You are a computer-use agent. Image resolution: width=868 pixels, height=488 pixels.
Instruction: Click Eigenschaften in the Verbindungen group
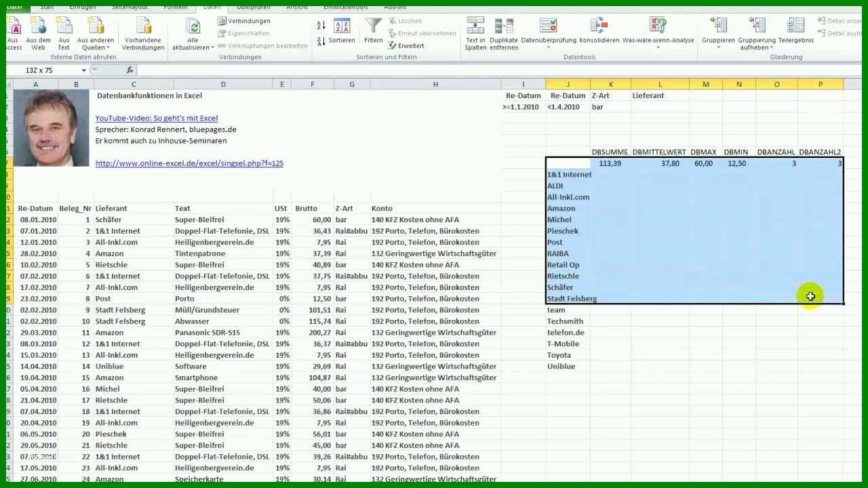pyautogui.click(x=243, y=33)
